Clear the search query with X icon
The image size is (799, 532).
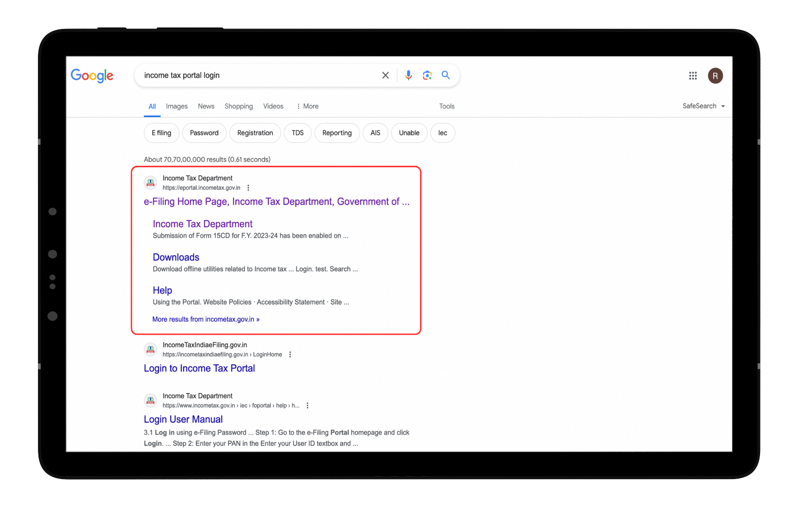386,75
